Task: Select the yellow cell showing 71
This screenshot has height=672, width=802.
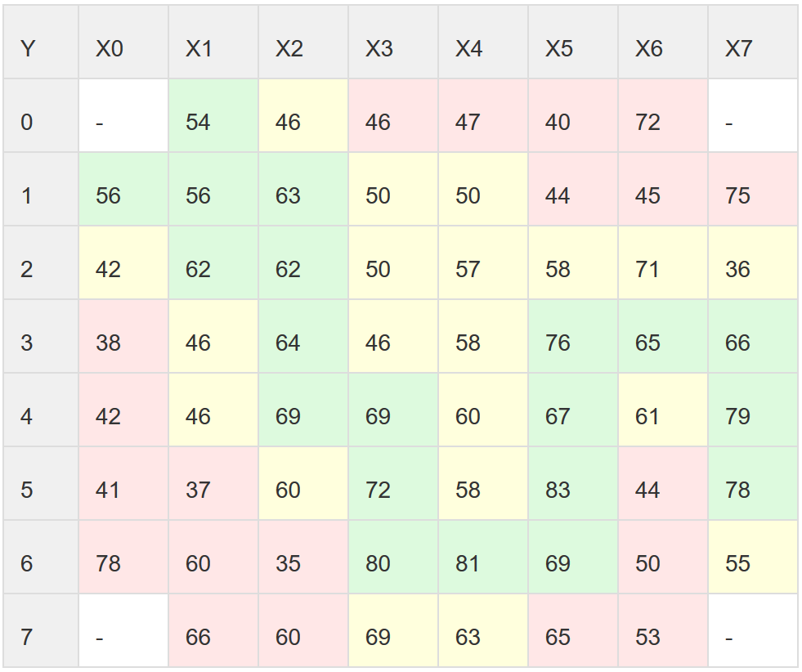Action: 663,262
